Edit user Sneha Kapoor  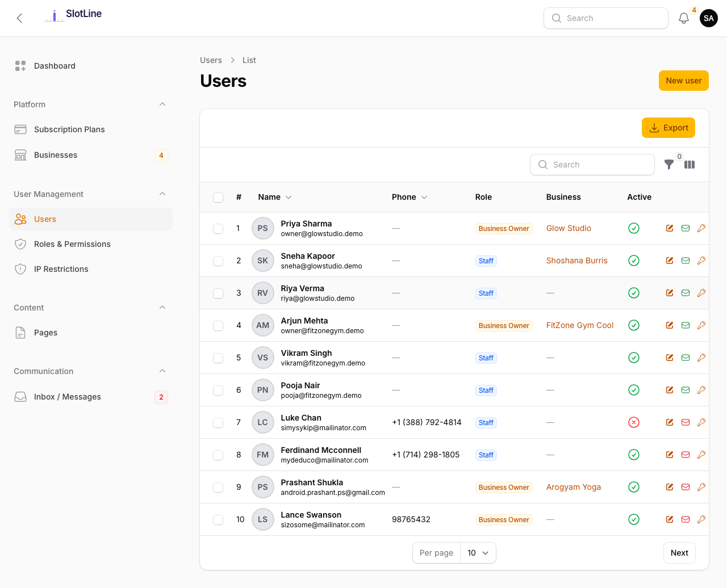[670, 261]
